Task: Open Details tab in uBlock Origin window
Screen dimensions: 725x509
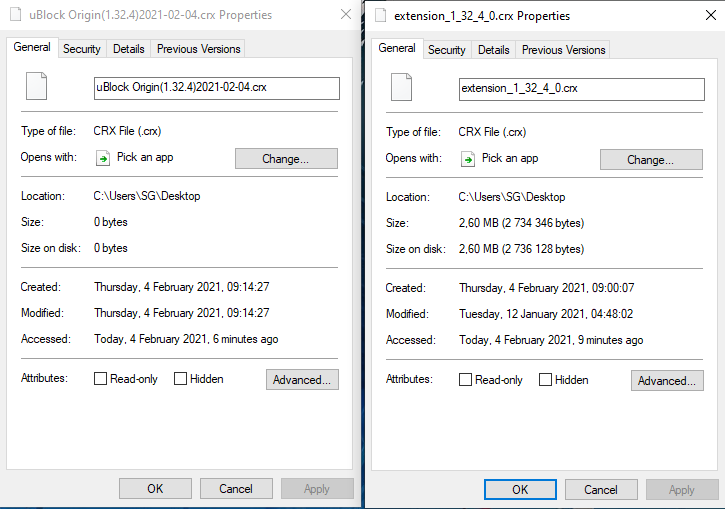Action: [129, 49]
